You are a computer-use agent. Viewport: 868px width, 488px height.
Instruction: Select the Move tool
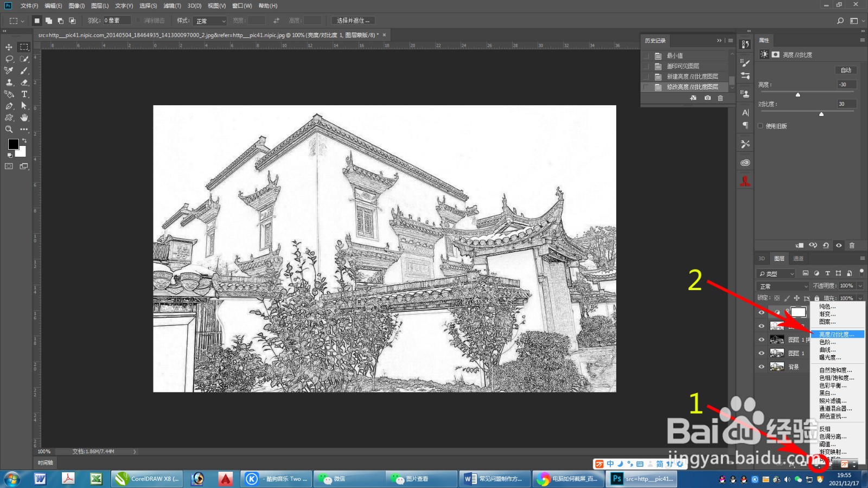tap(9, 47)
